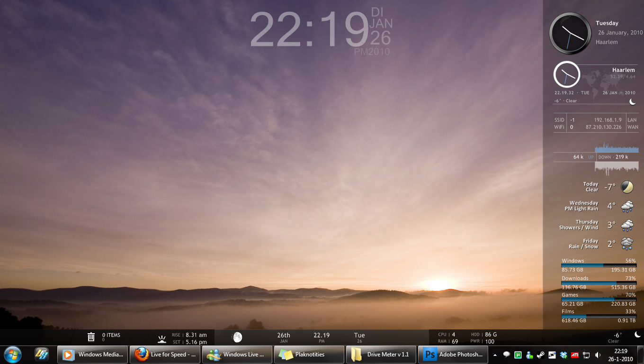Click the '26th' date in the bottom bar
Screen dimensions: 644x364
click(284, 335)
